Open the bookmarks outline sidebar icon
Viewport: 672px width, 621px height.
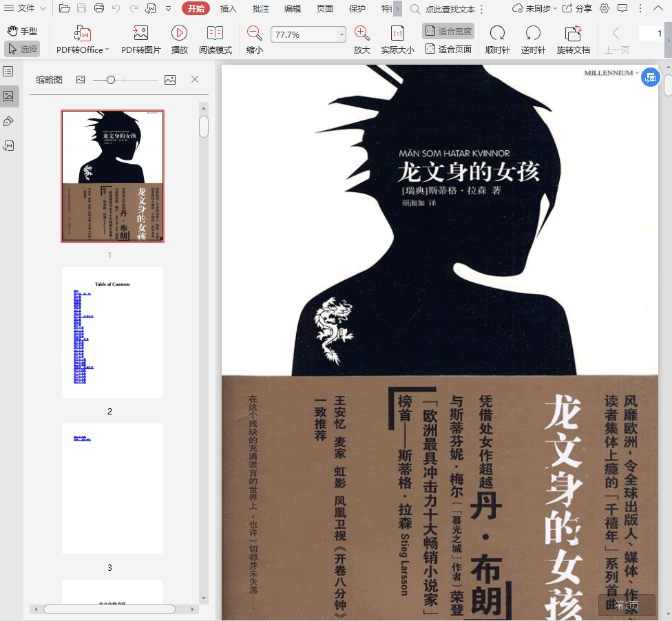[x=8, y=71]
